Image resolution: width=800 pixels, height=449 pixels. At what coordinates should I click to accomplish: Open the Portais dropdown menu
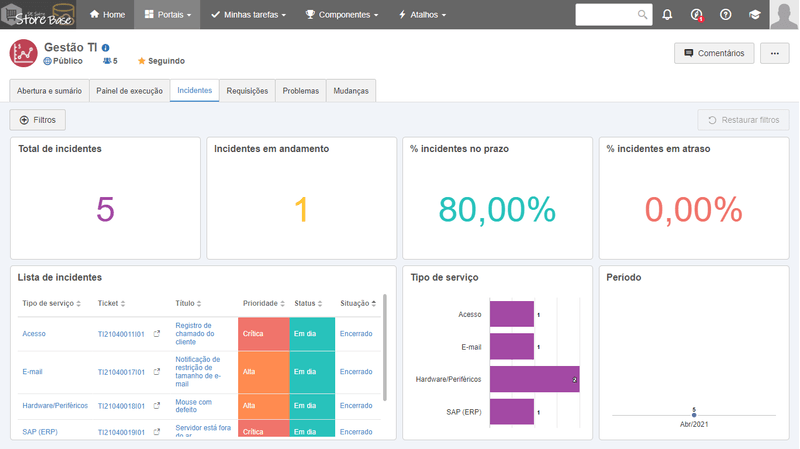click(167, 15)
